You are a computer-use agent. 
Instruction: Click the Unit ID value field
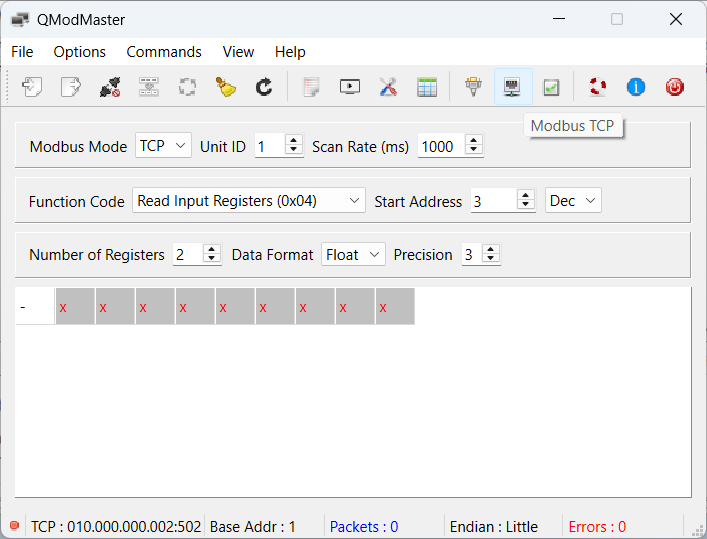[270, 146]
